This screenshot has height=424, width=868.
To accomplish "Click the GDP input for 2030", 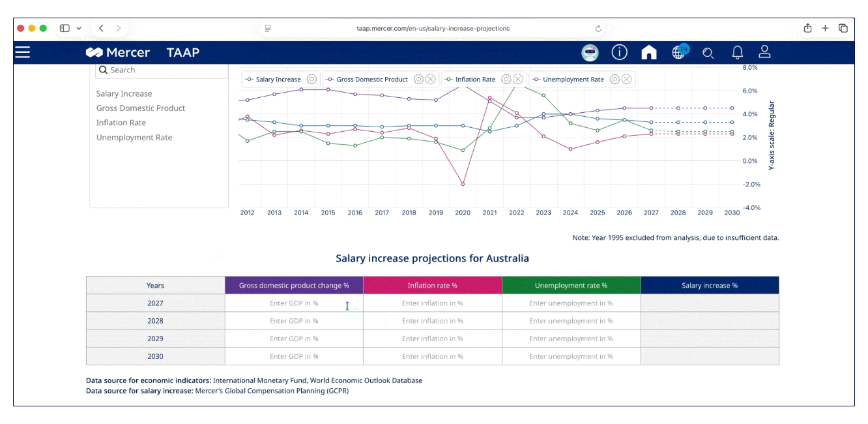I will point(294,356).
